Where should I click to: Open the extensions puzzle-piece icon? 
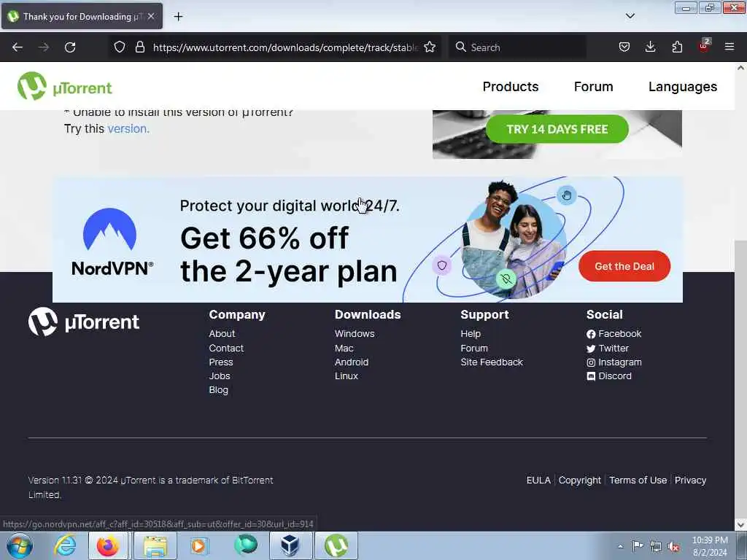[677, 47]
